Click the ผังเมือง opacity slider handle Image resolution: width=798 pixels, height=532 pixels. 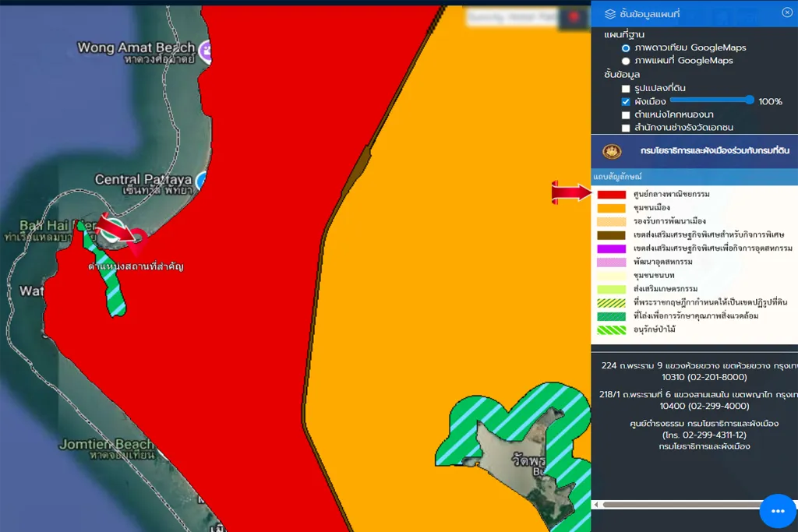click(x=750, y=100)
